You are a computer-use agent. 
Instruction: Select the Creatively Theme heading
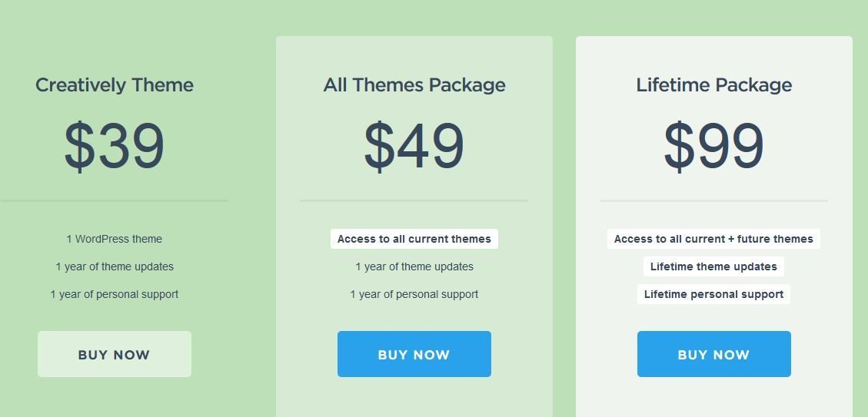tap(115, 85)
